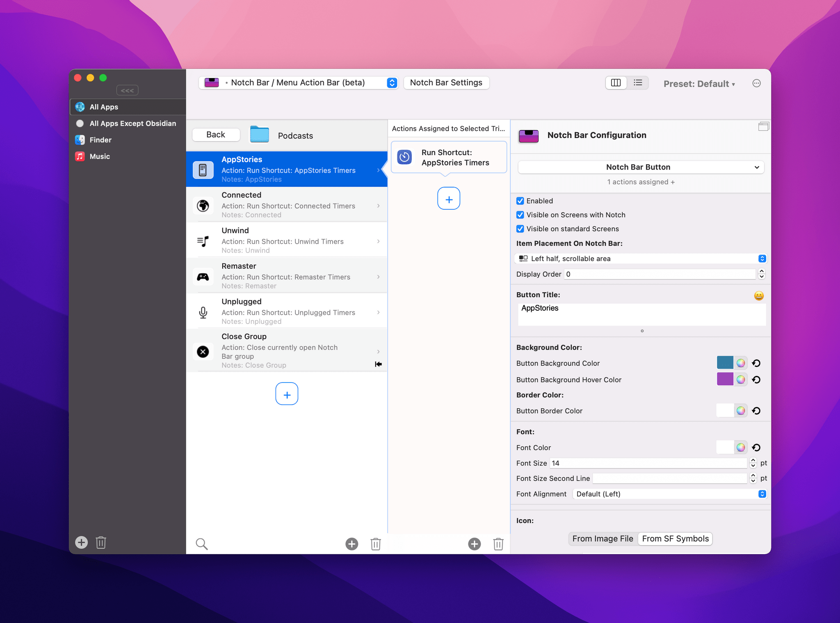This screenshot has height=623, width=840.
Task: Click the detach window icon in configuration panel
Action: pyautogui.click(x=763, y=126)
